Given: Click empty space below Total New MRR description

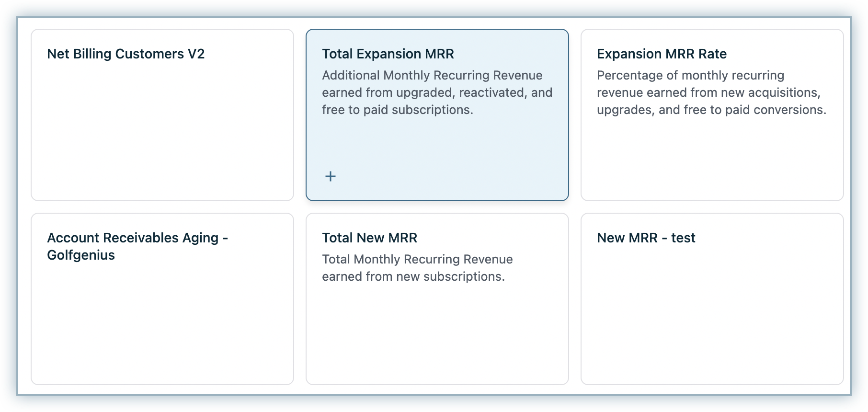Looking at the screenshot, I should 437,335.
